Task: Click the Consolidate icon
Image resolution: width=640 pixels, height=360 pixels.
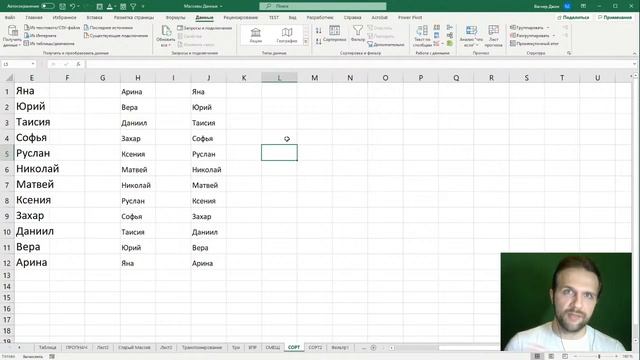Action: tap(450, 27)
